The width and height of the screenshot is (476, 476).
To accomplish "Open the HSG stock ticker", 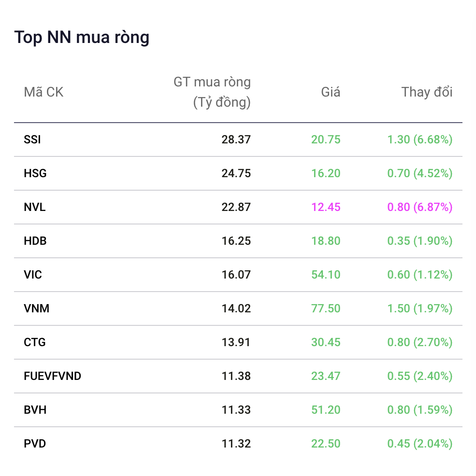I will click(35, 173).
